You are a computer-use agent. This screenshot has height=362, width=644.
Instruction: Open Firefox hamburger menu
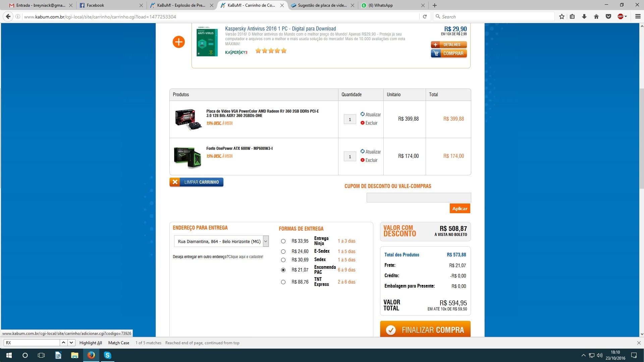[638, 16]
